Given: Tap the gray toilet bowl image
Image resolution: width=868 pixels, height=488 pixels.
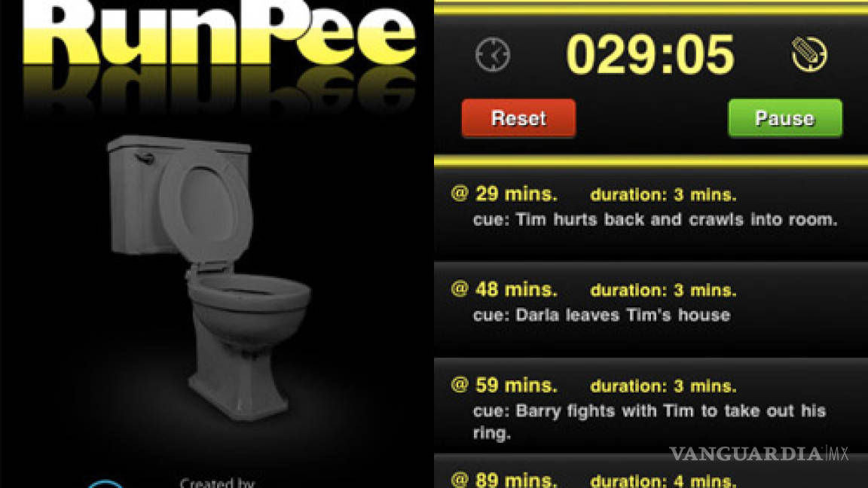Looking at the screenshot, I should click(x=208, y=276).
